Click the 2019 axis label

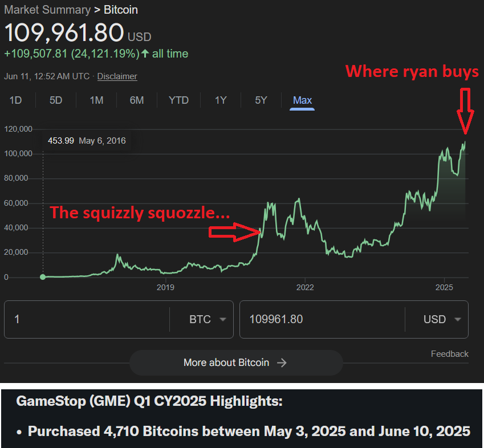click(x=165, y=287)
